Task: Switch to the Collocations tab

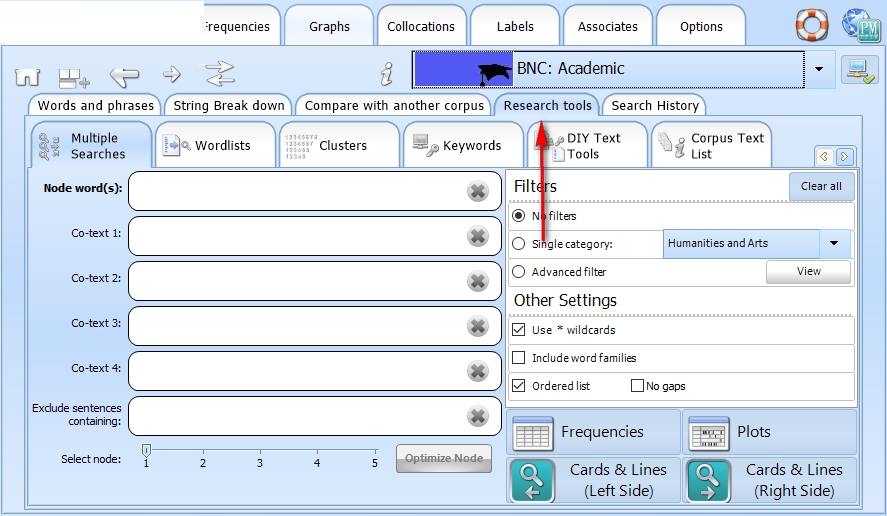Action: point(421,26)
